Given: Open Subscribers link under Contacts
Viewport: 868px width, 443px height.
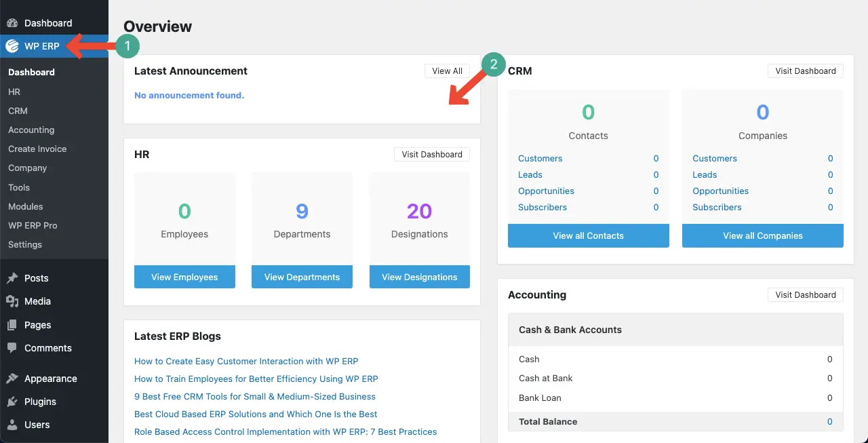Looking at the screenshot, I should click(x=542, y=207).
